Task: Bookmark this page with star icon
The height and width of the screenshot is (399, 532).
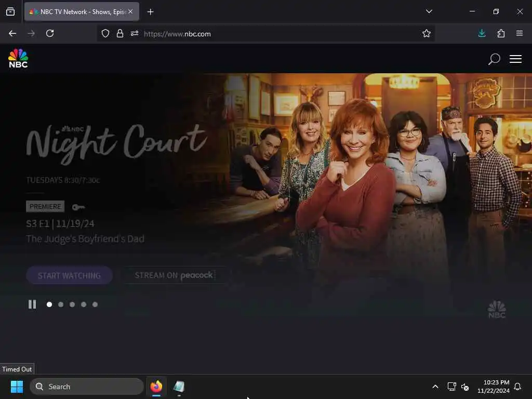Action: [x=426, y=33]
